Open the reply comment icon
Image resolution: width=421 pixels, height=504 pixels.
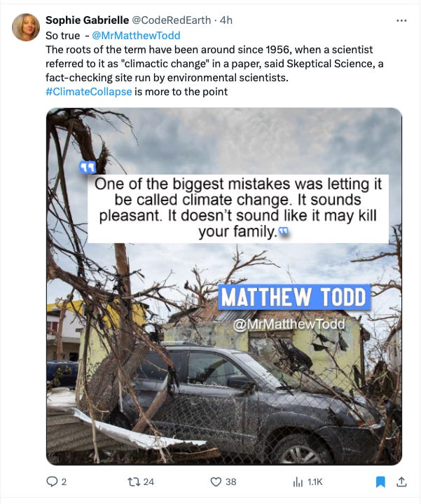pyautogui.click(x=52, y=482)
